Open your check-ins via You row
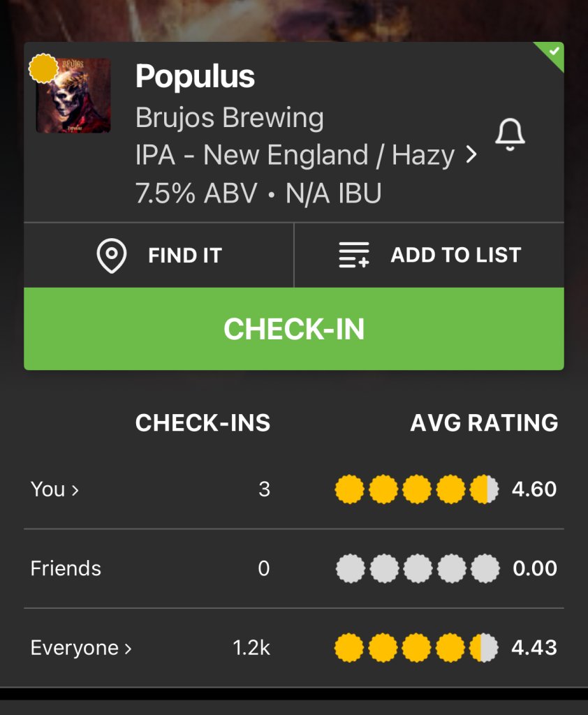This screenshot has width=588, height=715. (54, 489)
